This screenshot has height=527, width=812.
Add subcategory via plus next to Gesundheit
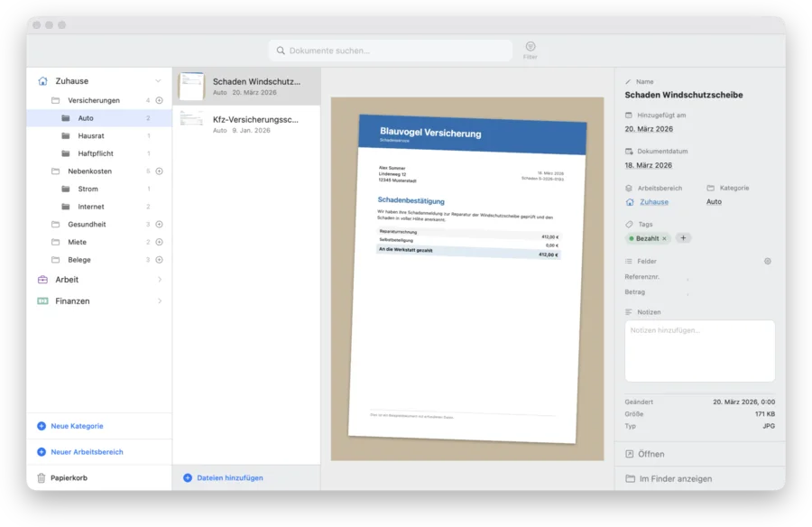[160, 225]
